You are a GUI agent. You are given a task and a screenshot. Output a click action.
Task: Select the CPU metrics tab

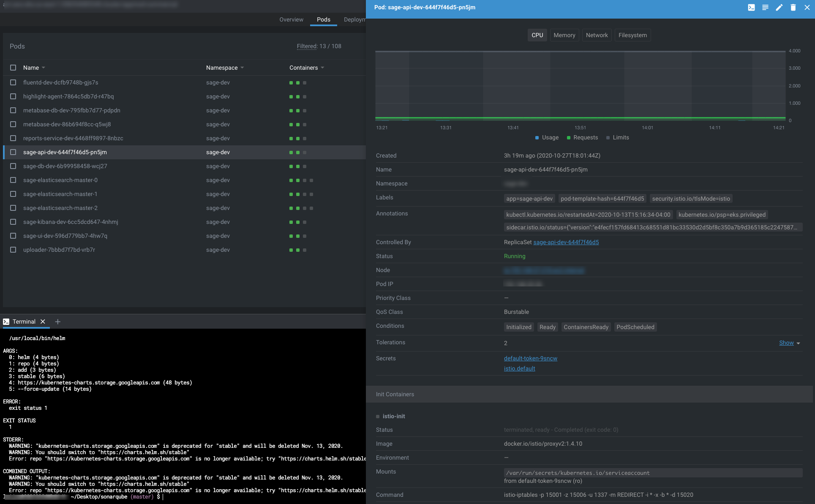click(537, 35)
